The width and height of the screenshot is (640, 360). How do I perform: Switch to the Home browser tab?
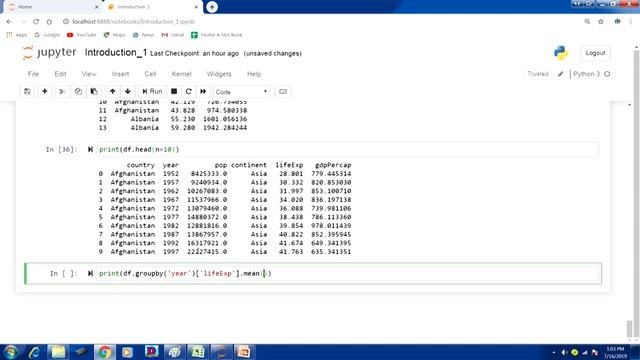coord(52,7)
